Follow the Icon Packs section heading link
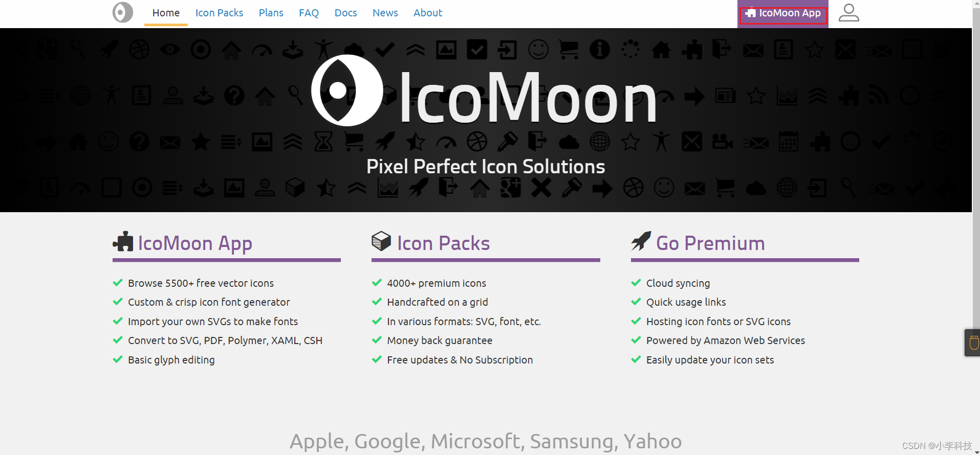 (x=443, y=243)
